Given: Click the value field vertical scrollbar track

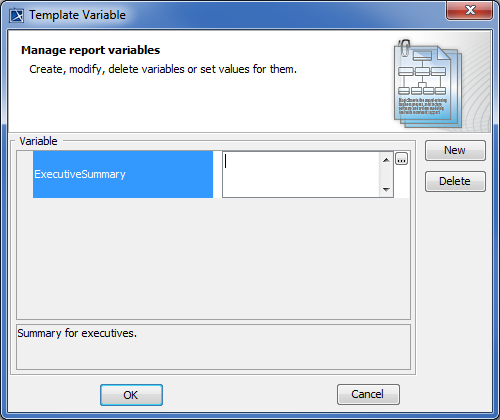Looking at the screenshot, I should 386,175.
